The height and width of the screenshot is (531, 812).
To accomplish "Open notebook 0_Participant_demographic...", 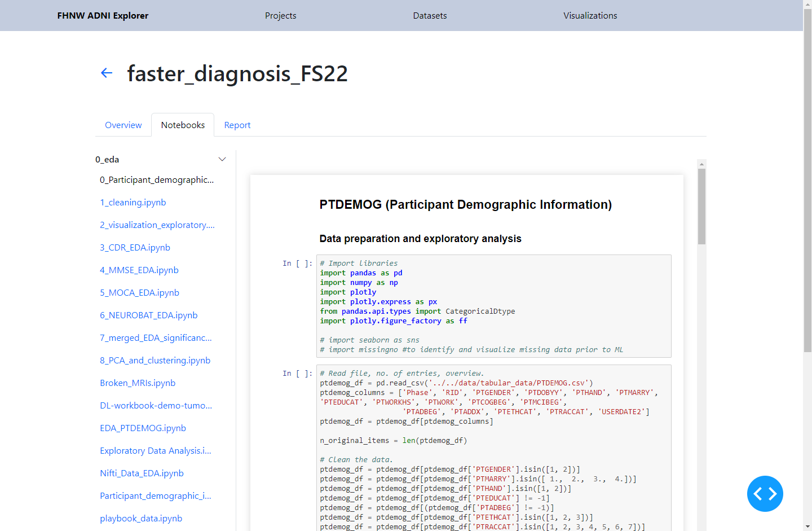I will point(157,179).
